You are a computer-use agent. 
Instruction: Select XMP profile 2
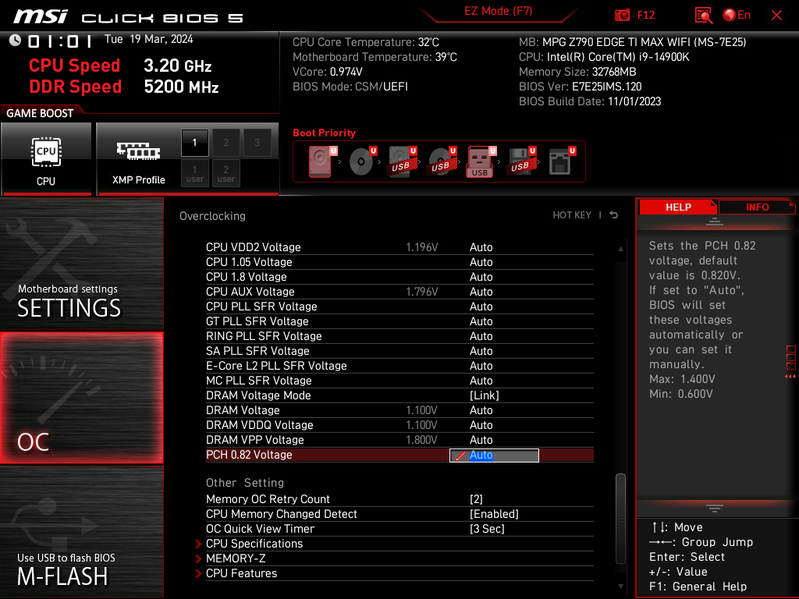tap(226, 143)
